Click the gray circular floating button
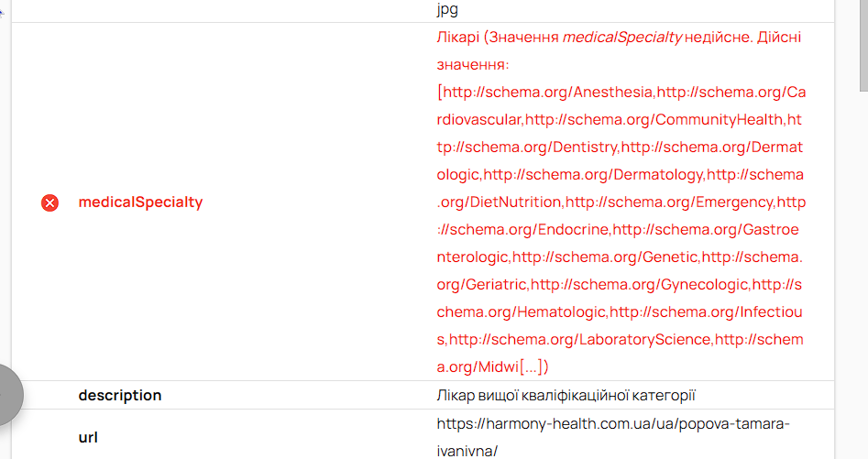Image resolution: width=868 pixels, height=459 pixels. pyautogui.click(x=7, y=395)
